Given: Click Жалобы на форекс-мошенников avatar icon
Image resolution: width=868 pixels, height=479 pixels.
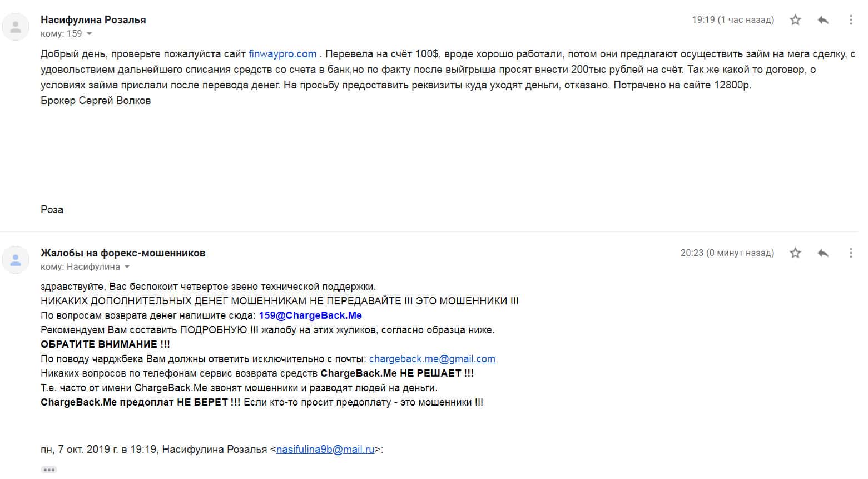Looking at the screenshot, I should pos(16,260).
